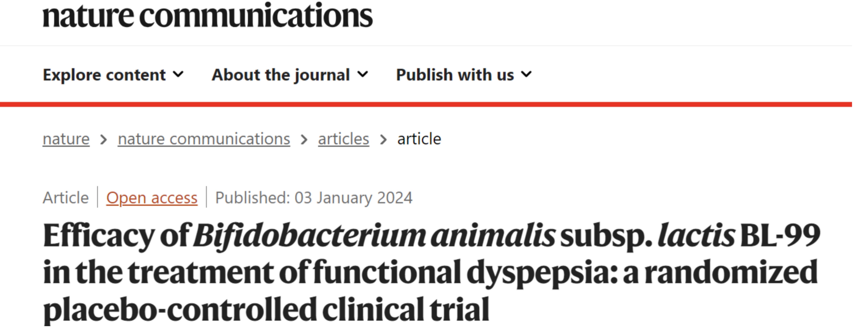Image resolution: width=868 pixels, height=328 pixels.
Task: Click the Article type label
Action: pos(66,198)
